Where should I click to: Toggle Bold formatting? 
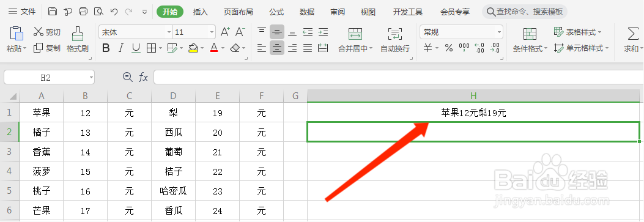click(106, 48)
